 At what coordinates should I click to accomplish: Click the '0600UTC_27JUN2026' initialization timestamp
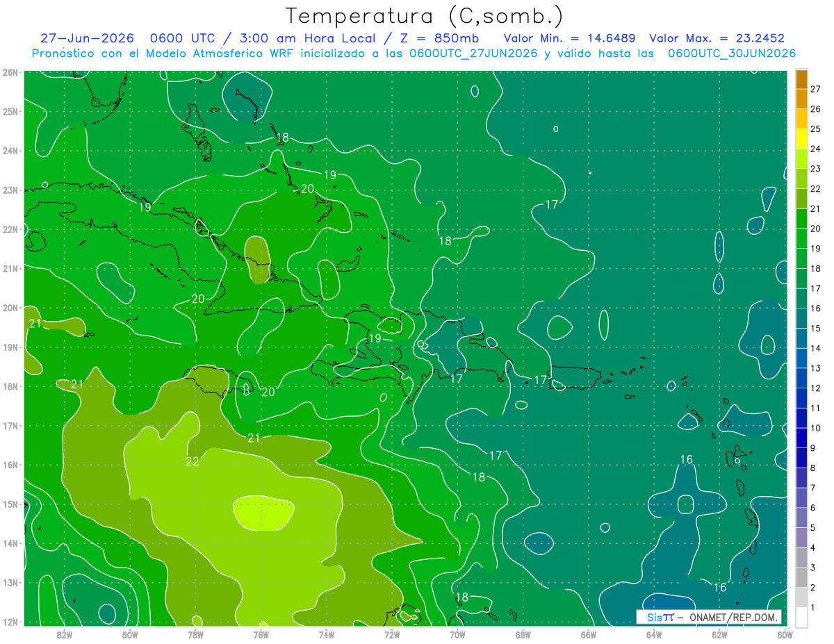[473, 53]
